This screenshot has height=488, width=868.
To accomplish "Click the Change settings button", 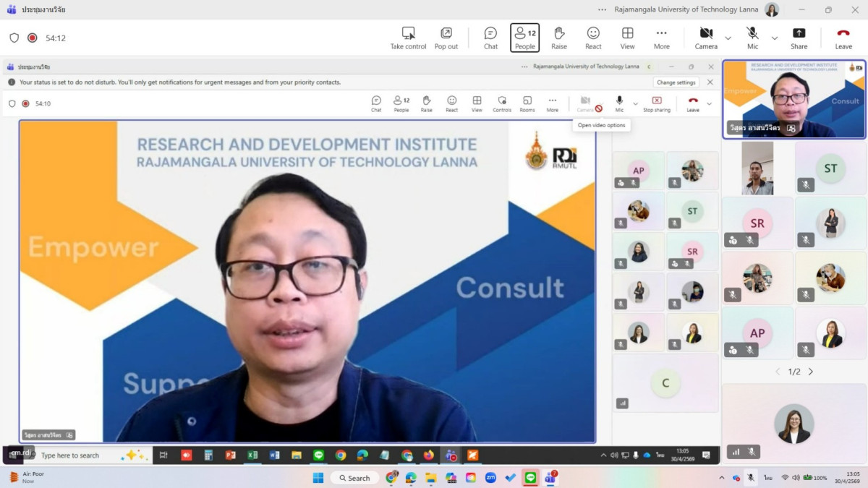I will (x=676, y=82).
